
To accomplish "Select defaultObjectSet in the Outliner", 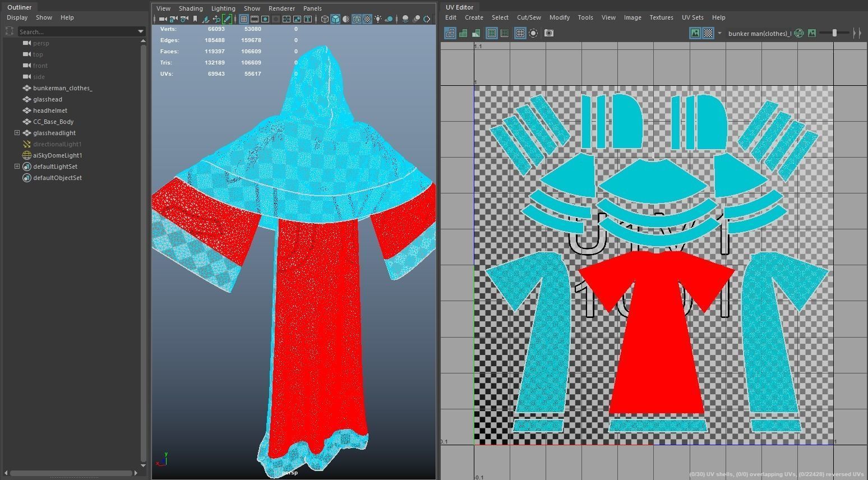I will pyautogui.click(x=57, y=178).
